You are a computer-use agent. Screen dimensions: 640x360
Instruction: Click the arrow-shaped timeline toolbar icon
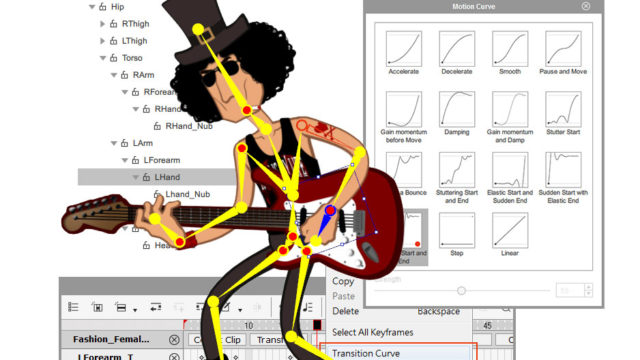tap(156, 307)
